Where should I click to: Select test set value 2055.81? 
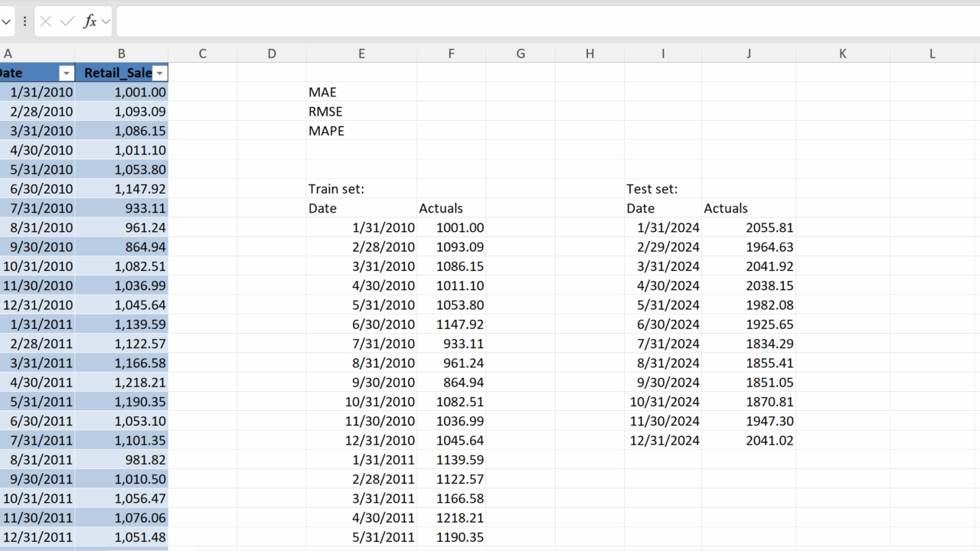(748, 227)
